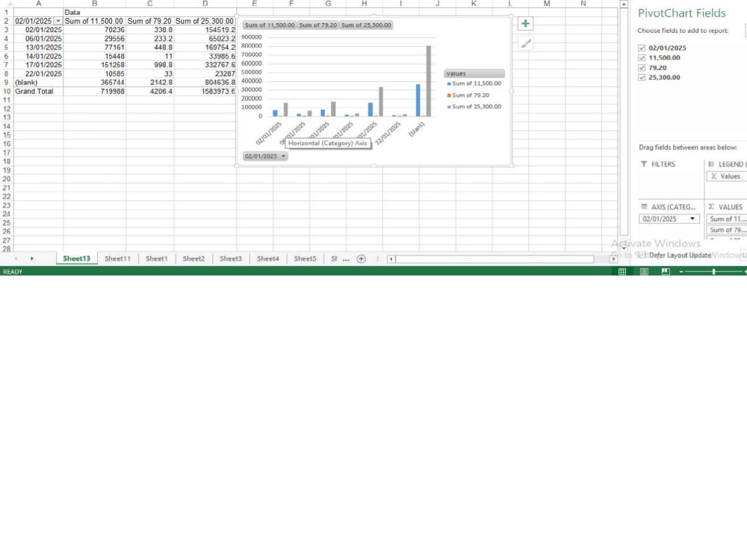This screenshot has width=747, height=560.
Task: Select cell D4 with value 65023.2
Action: (205, 39)
